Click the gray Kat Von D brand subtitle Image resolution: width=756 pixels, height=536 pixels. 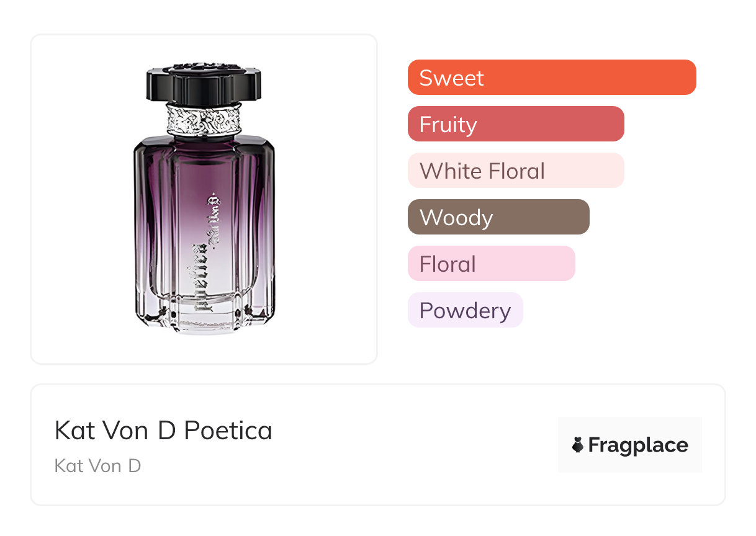click(x=98, y=465)
